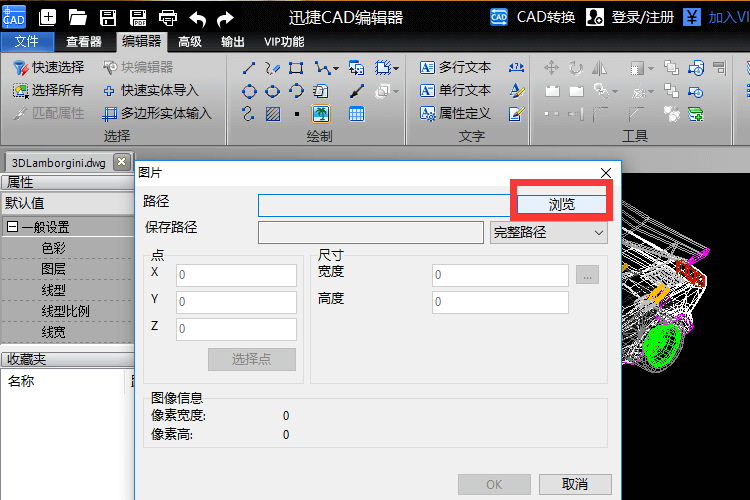Image resolution: width=750 pixels, height=500 pixels.
Task: Close the 3DLamborgini.dwg tab
Action: point(121,162)
